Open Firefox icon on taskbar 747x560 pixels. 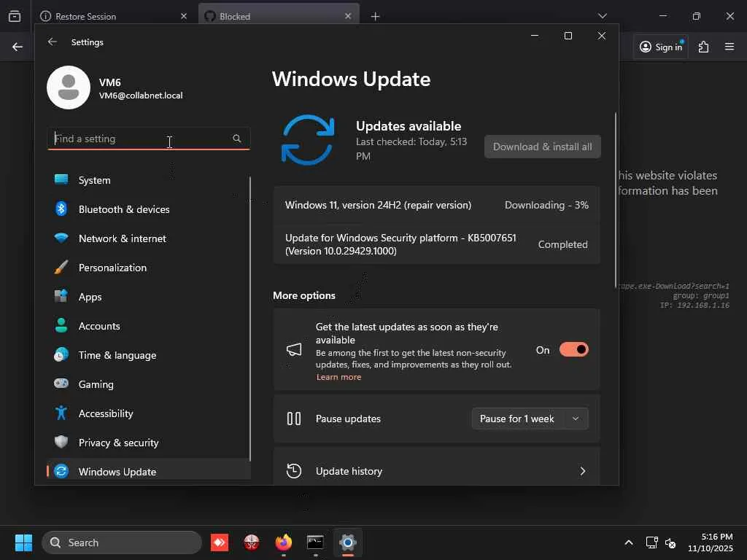(284, 542)
